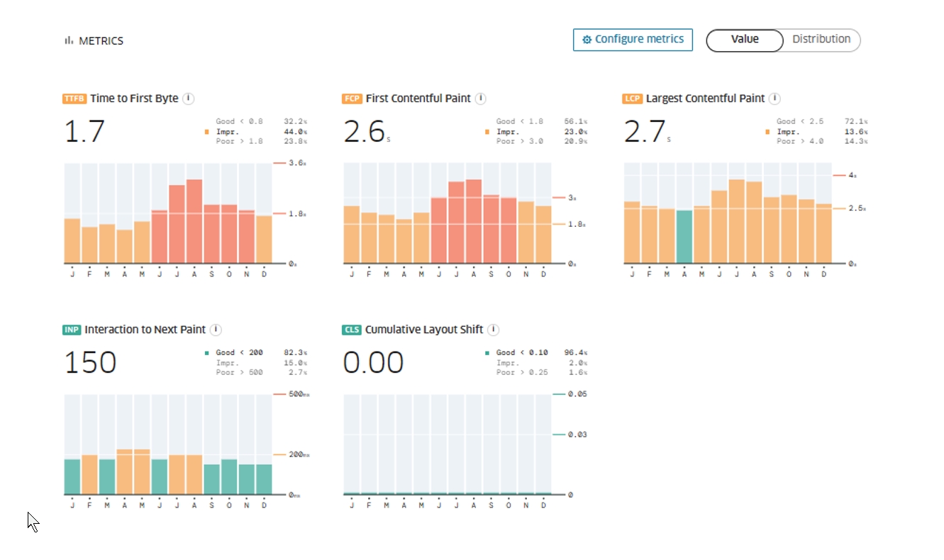Select December bar in Cumulative Layout Shift chart
Viewport: 944px width, 560px height.
click(x=543, y=493)
